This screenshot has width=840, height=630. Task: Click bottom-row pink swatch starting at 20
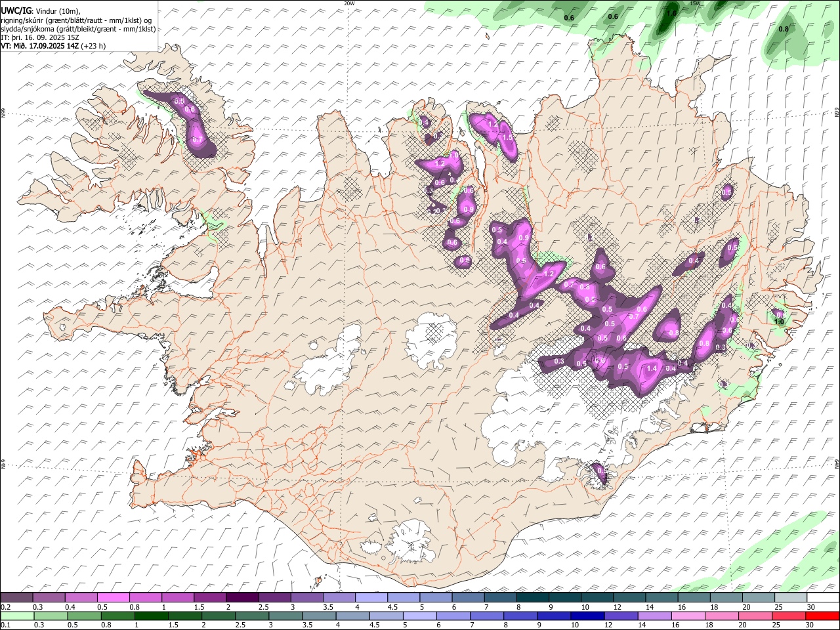tap(755, 616)
